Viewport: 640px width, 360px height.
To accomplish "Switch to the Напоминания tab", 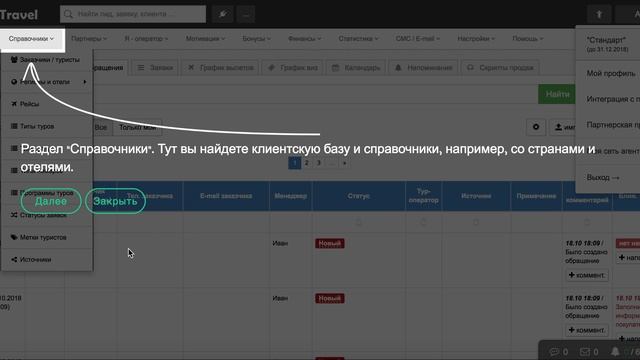I will (424, 68).
